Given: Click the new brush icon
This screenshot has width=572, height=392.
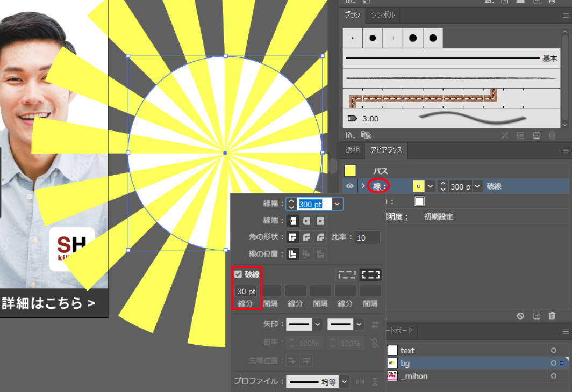Looking at the screenshot, I should (x=537, y=135).
